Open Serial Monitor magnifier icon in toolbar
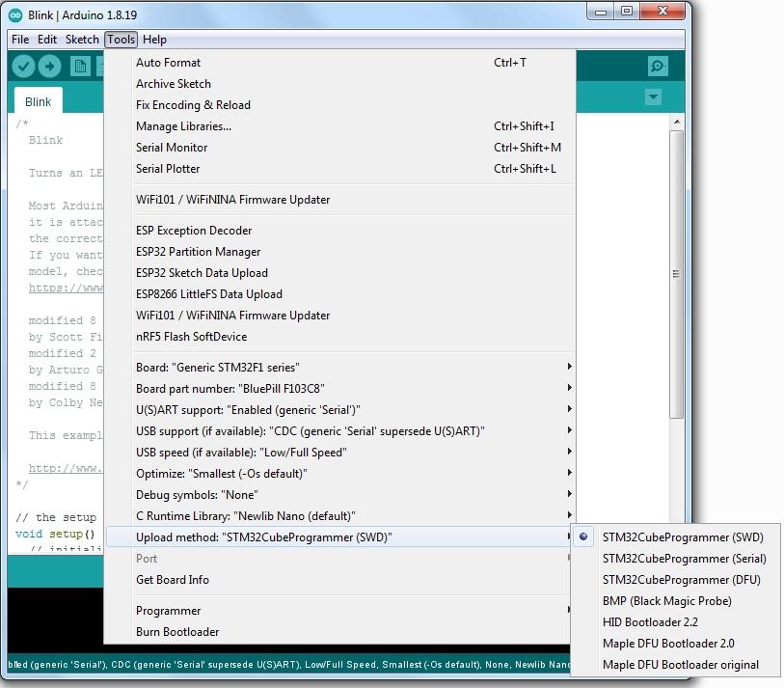Viewport: 784px width, 688px height. [658, 66]
